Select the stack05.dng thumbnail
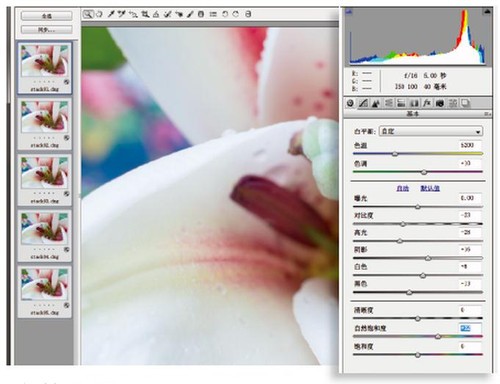The width and height of the screenshot is (500, 384). coord(44,291)
